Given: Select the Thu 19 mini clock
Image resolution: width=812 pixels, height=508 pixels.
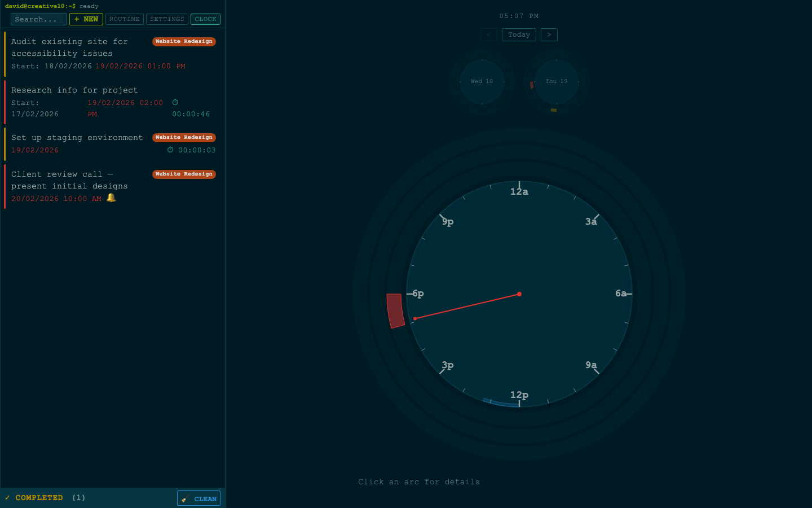Looking at the screenshot, I should pos(556,81).
